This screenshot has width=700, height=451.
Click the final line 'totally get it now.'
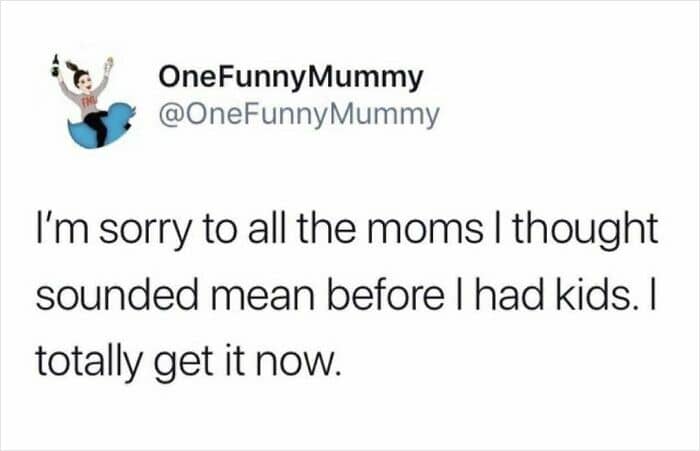click(x=188, y=362)
